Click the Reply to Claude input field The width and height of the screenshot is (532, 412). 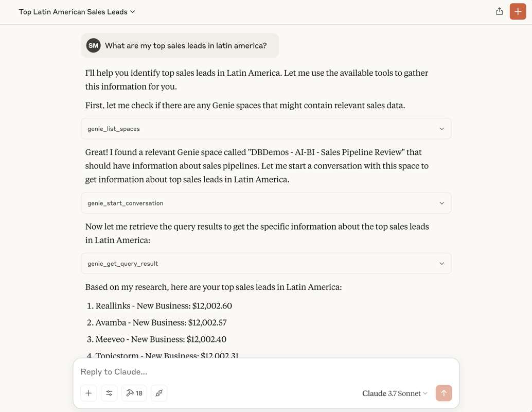click(266, 372)
